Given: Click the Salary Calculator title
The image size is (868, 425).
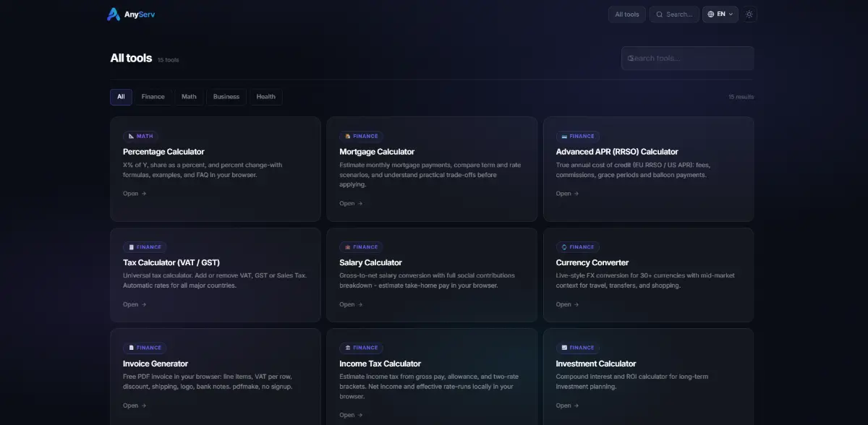Looking at the screenshot, I should 370,262.
